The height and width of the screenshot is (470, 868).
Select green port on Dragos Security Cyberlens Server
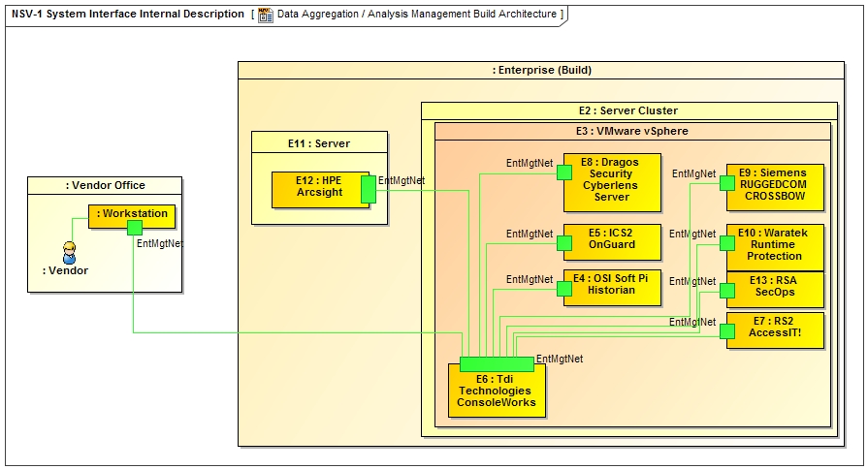coord(564,172)
